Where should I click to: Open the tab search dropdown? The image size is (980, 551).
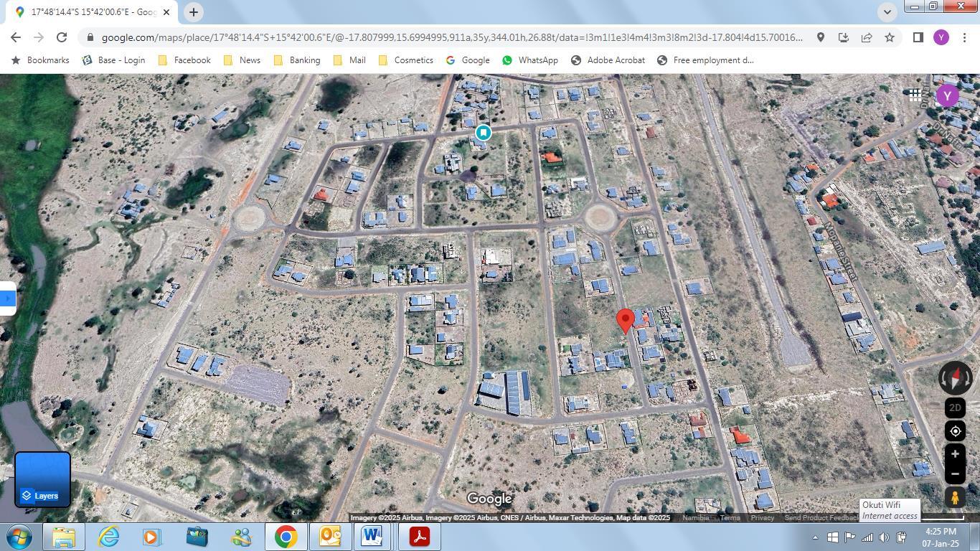click(887, 12)
